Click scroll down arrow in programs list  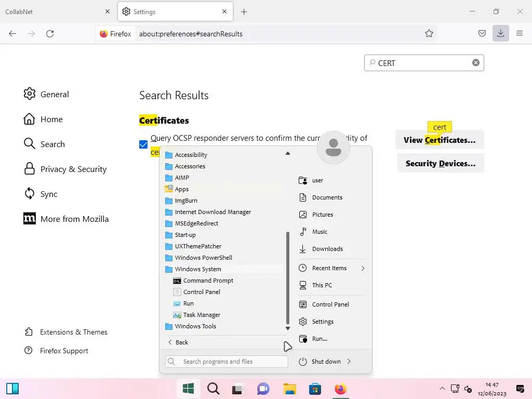tap(288, 328)
